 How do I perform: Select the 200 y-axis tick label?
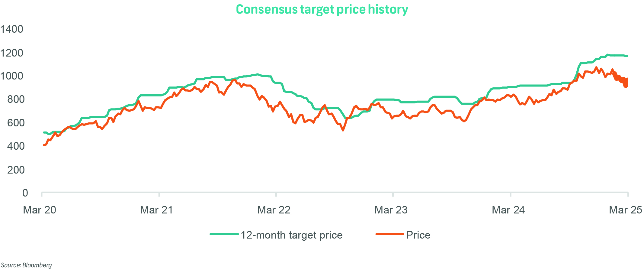(16, 170)
